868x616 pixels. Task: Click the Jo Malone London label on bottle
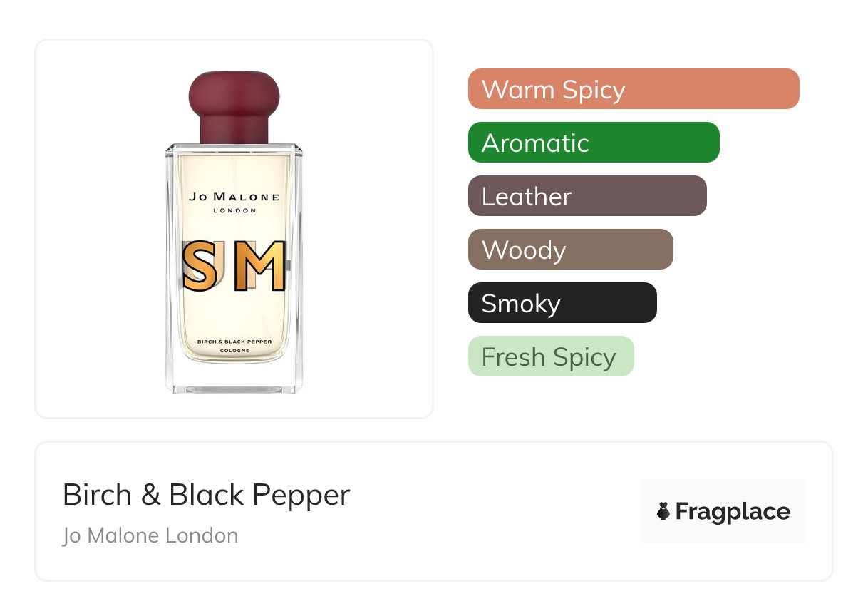(x=234, y=200)
